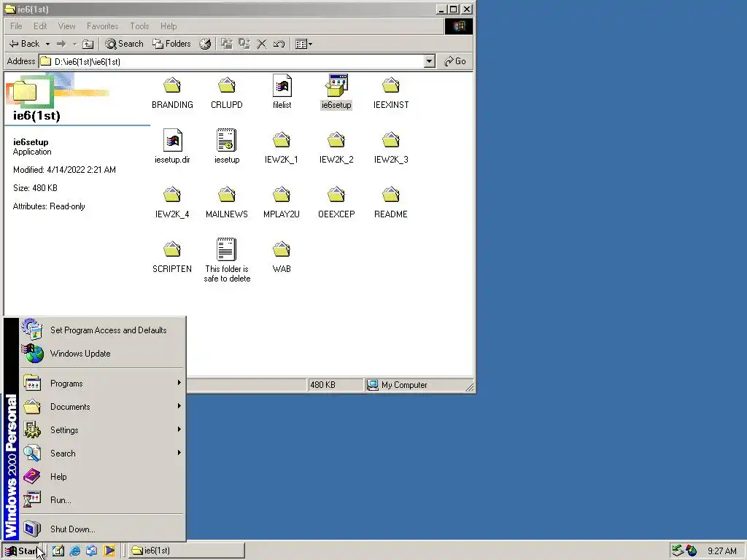Select the IEW2K_1 folder
The height and width of the screenshot is (560, 747).
coord(282,147)
